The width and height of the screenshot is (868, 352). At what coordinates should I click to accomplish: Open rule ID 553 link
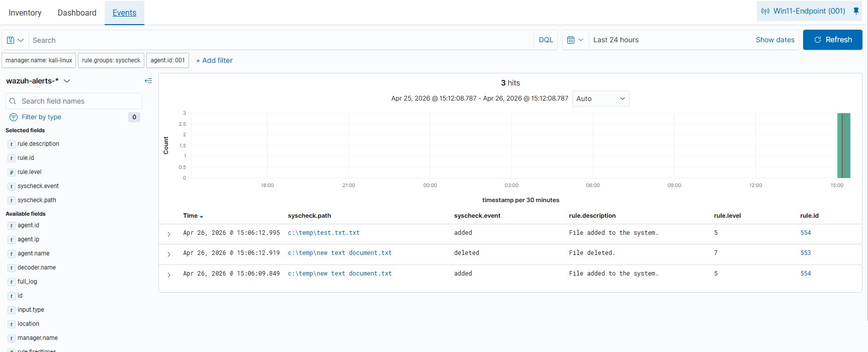pyautogui.click(x=805, y=253)
